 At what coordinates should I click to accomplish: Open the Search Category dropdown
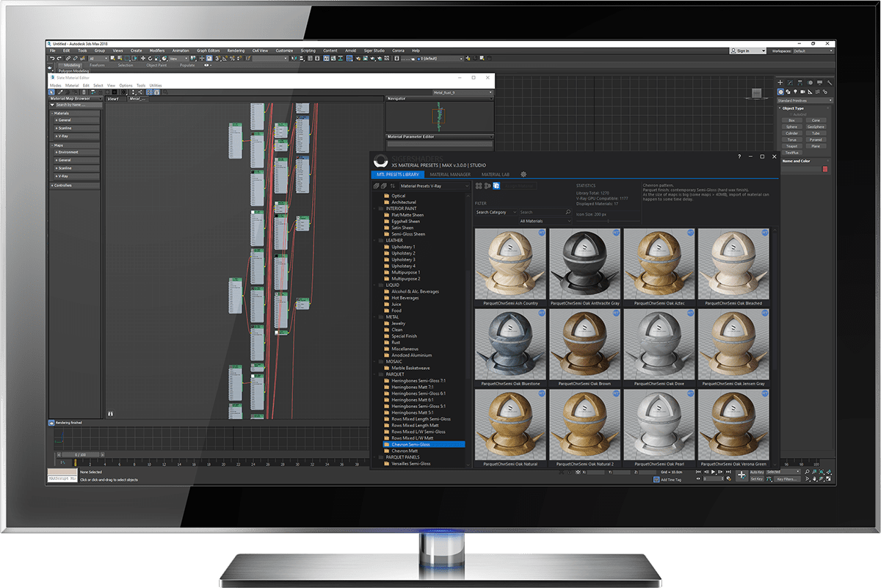496,212
